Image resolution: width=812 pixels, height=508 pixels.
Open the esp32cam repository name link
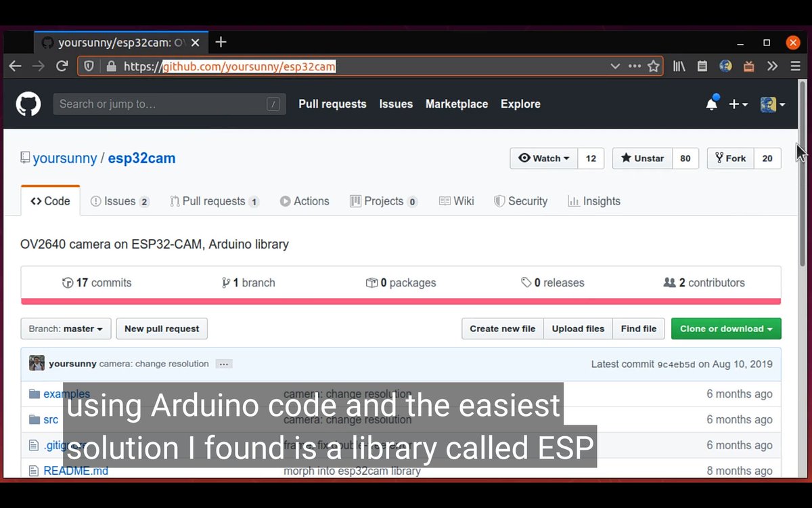pos(141,158)
